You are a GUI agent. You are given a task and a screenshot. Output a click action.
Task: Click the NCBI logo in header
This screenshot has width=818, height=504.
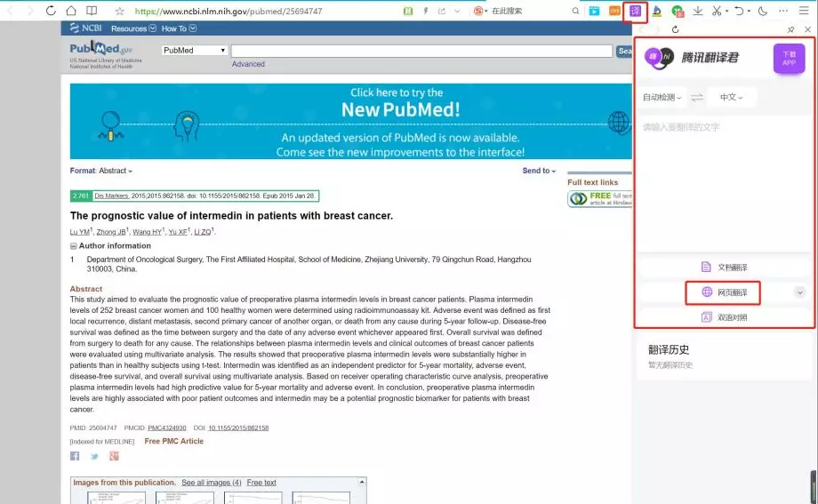point(86,28)
